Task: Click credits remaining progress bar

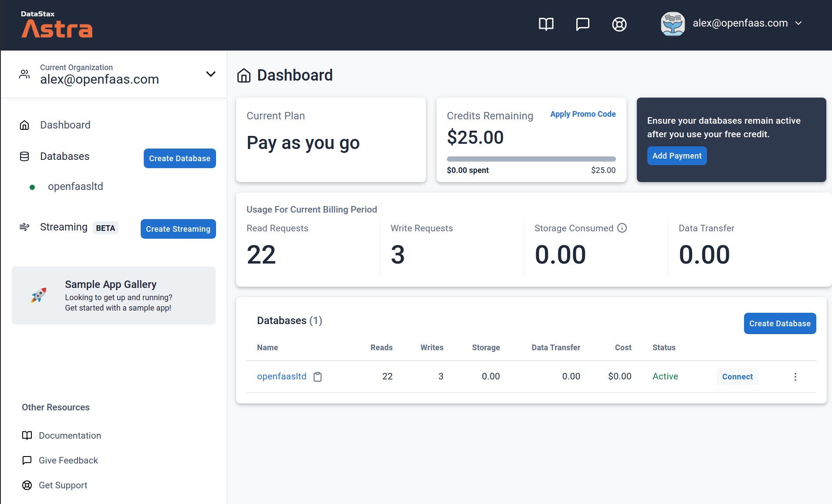Action: click(531, 159)
